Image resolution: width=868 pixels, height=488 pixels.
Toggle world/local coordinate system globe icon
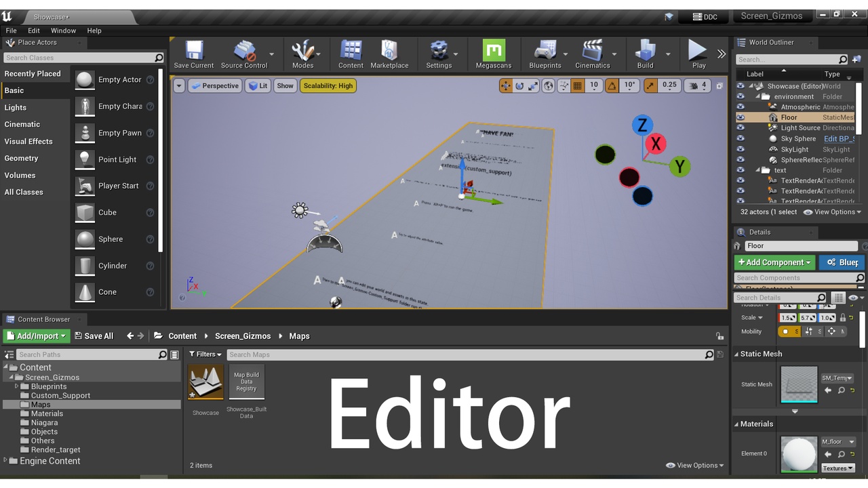click(x=549, y=85)
